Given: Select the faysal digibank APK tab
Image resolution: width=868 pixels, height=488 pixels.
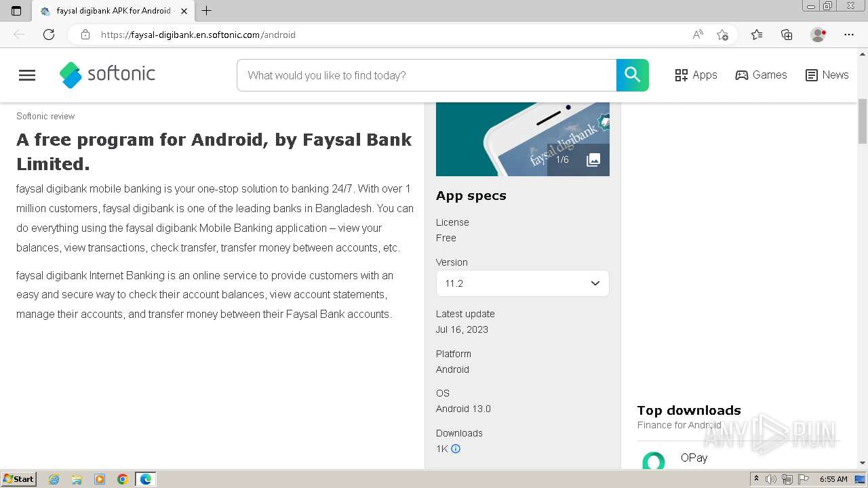Looking at the screenshot, I should [x=113, y=11].
